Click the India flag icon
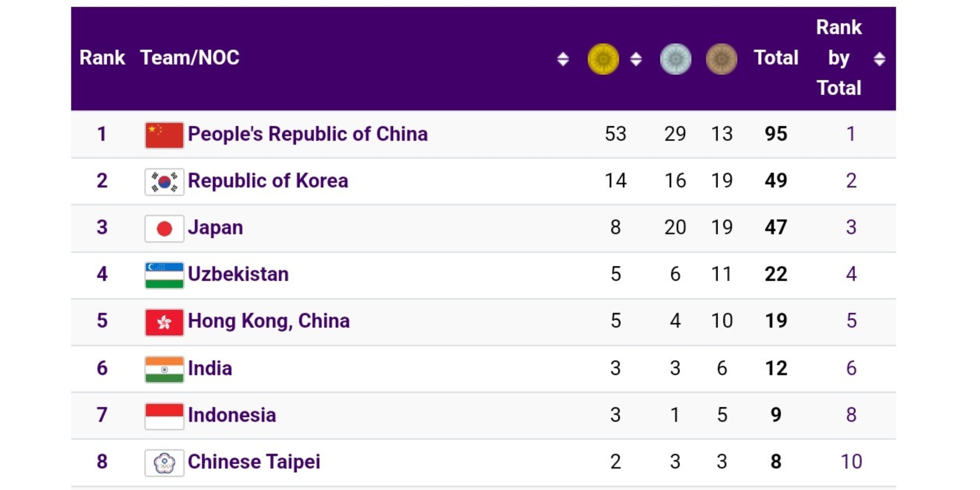The width and height of the screenshot is (980, 490). click(164, 369)
